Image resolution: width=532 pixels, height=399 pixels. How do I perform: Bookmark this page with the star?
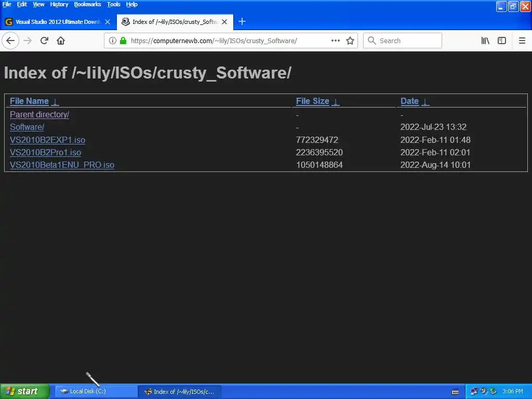click(x=350, y=41)
